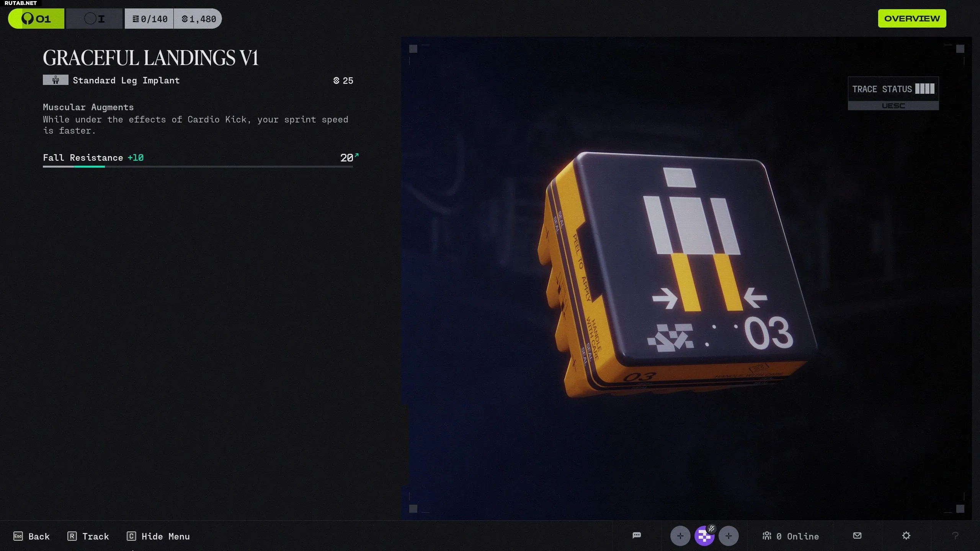Viewport: 980px width, 551px height.
Task: Click the right add-squad-member plus slot
Action: 728,536
